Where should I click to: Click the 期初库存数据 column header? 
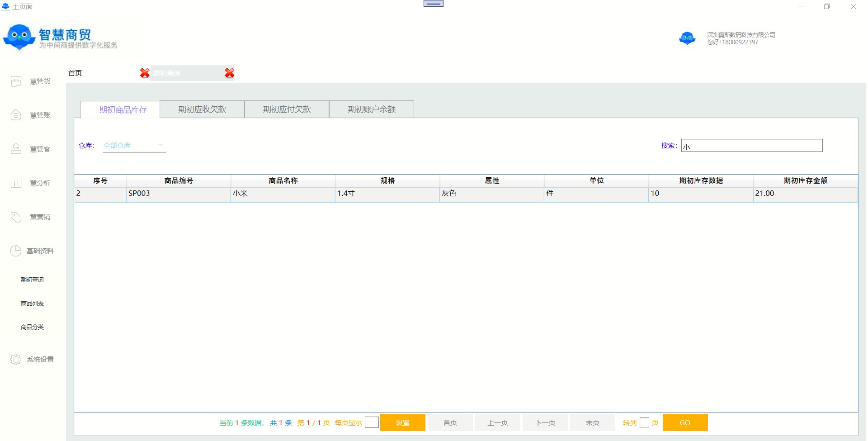click(x=701, y=180)
